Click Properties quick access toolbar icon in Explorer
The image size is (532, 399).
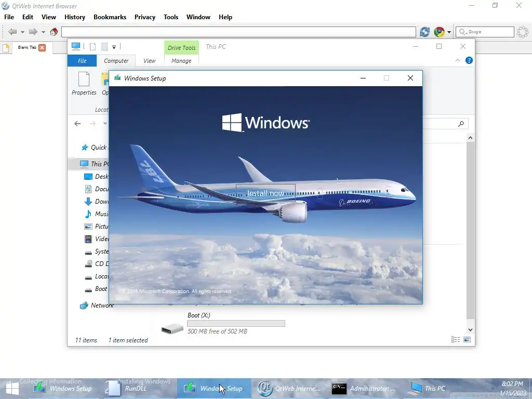92,47
